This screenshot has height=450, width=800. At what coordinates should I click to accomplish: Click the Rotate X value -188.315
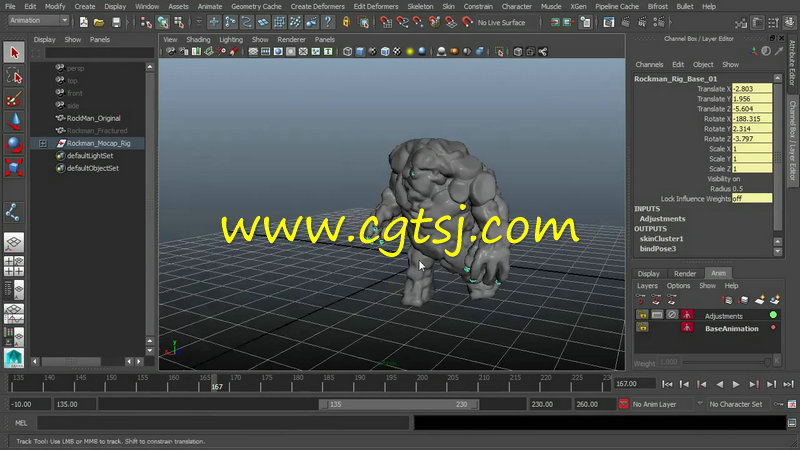pos(752,119)
